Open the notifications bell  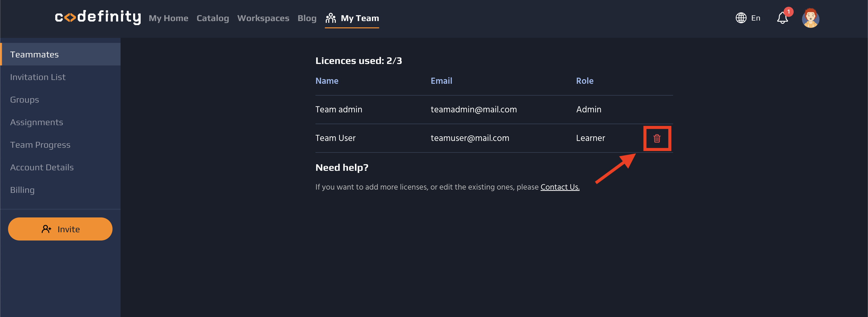pos(782,19)
